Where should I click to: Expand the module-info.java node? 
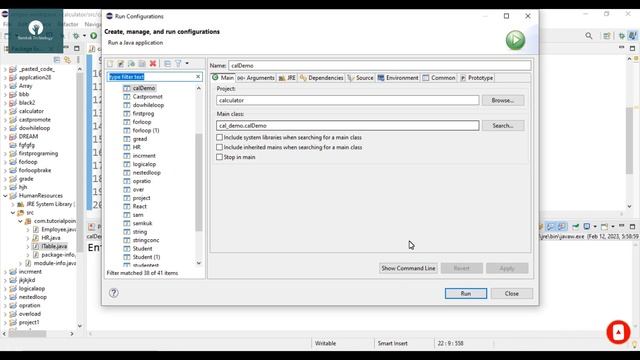20,264
